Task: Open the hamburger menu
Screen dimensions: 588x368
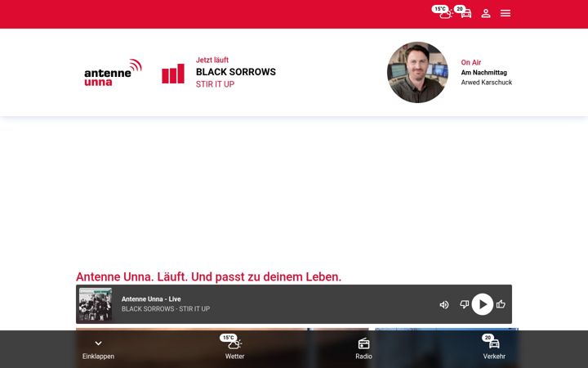Action: pos(506,14)
